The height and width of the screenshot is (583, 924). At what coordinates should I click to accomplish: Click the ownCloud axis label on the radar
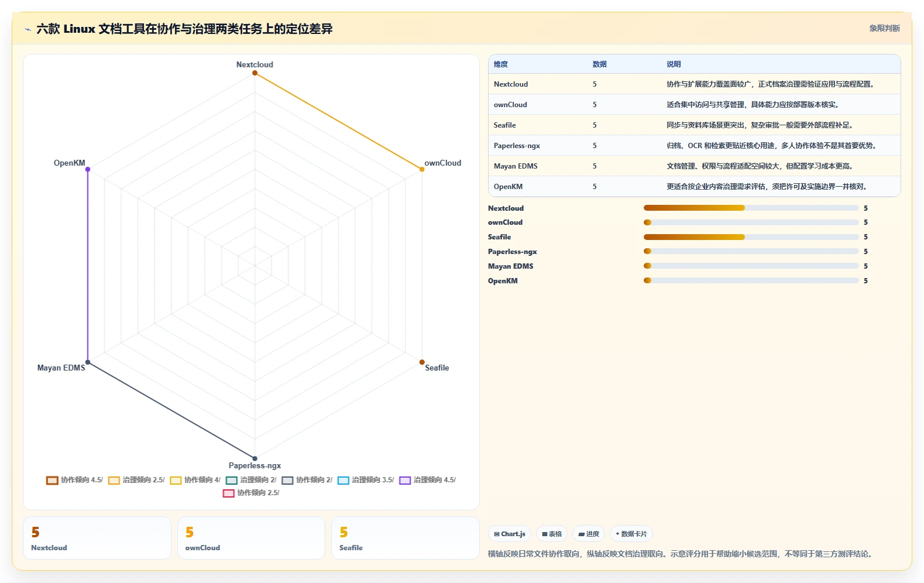pos(443,163)
